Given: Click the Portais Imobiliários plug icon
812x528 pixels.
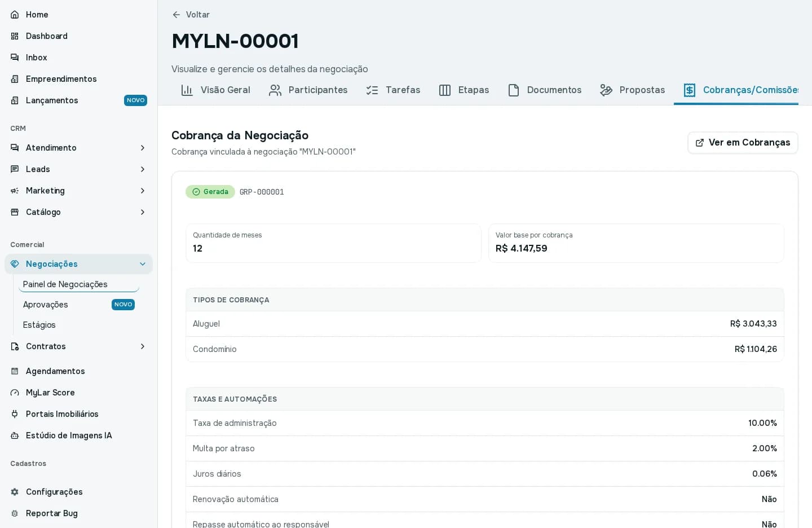Looking at the screenshot, I should [15, 414].
